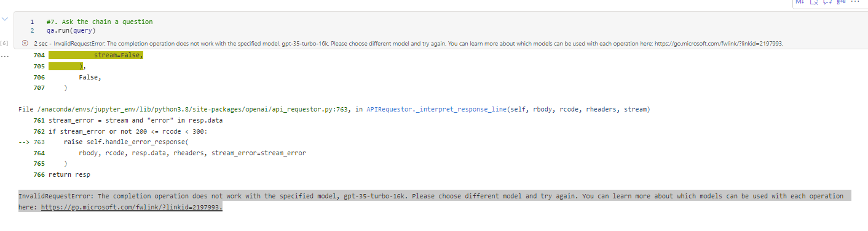The width and height of the screenshot is (868, 231).
Task: Click 'return resp' on line 766
Action: [x=69, y=175]
